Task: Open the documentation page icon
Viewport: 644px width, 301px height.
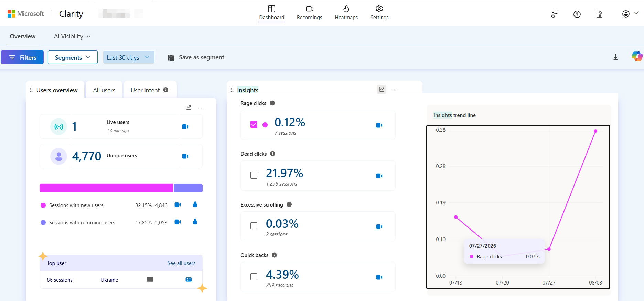Action: 599,14
